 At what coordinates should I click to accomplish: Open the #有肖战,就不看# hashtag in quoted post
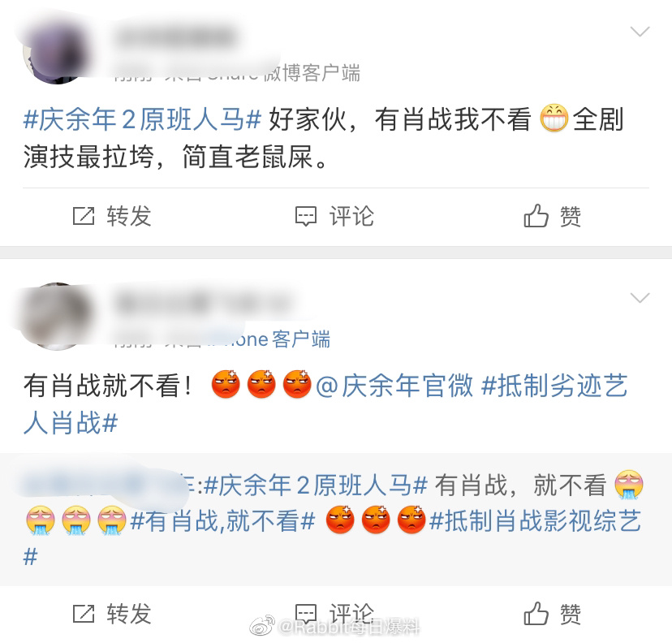(223, 521)
